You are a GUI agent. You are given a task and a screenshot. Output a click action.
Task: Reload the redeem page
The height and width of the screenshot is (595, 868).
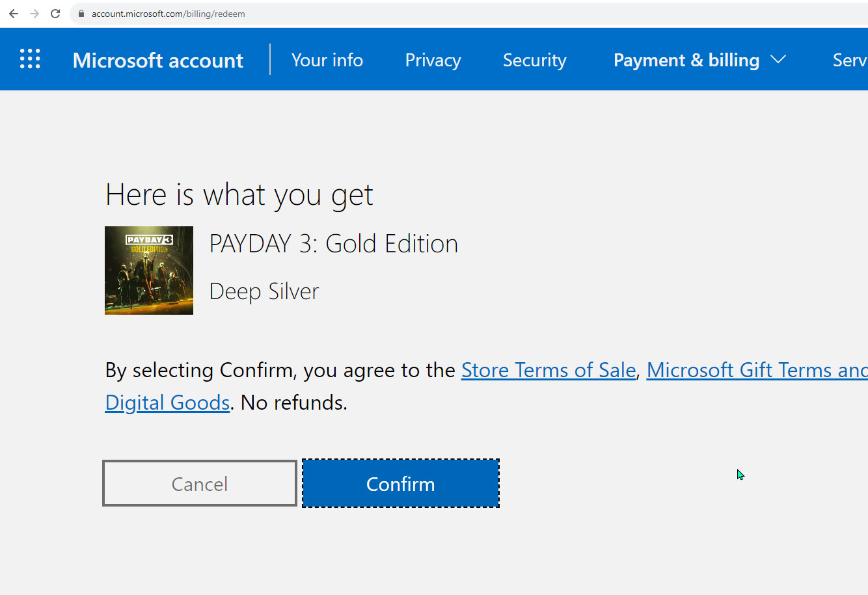pyautogui.click(x=55, y=14)
